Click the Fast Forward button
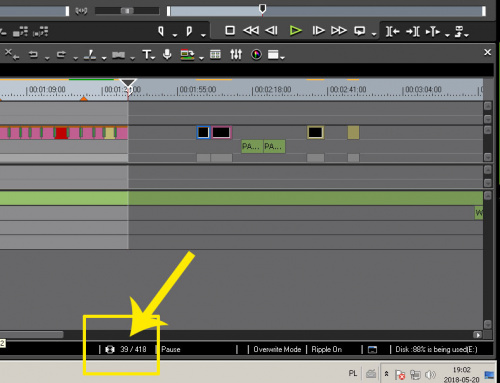The image size is (500, 383). pos(339,31)
